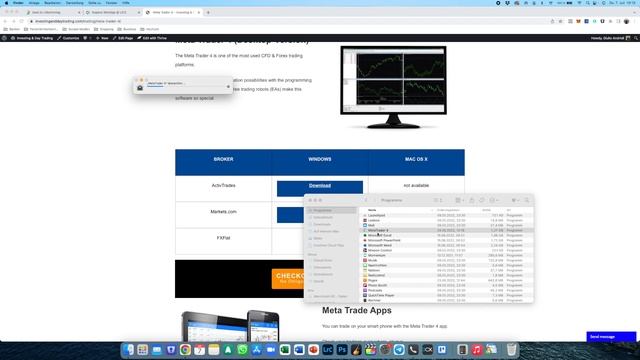
Task: Select Microsoft PowerPoint in the Finder list
Action: coord(447,240)
